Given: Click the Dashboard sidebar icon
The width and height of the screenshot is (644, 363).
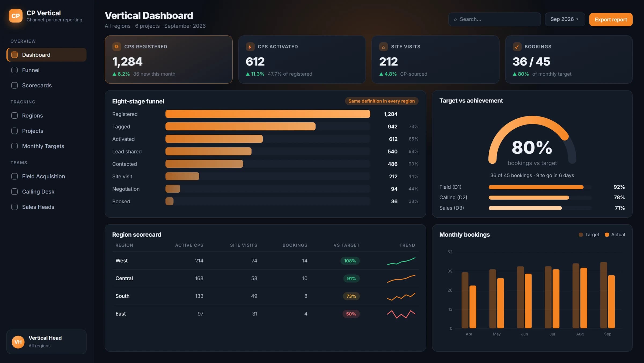Looking at the screenshot, I should tap(14, 55).
